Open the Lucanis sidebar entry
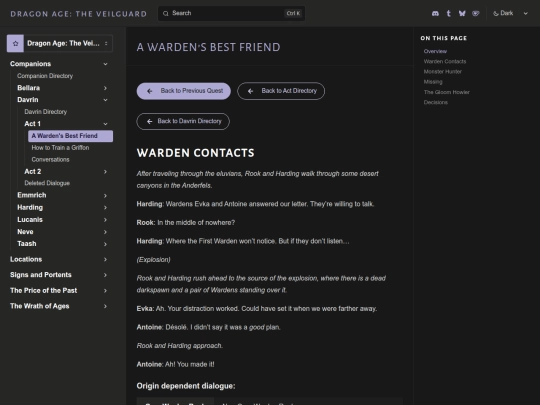This screenshot has height=405, width=540. pyautogui.click(x=30, y=220)
